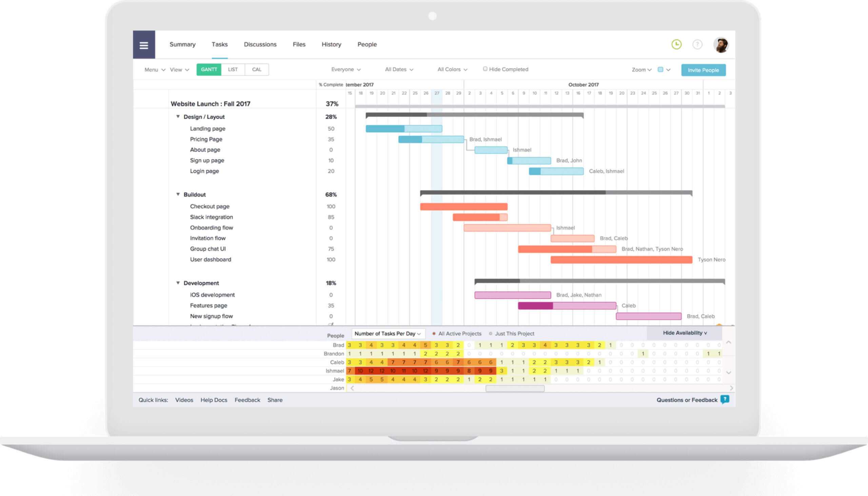
Task: Toggle Hide Completed tasks checkbox
Action: 484,70
